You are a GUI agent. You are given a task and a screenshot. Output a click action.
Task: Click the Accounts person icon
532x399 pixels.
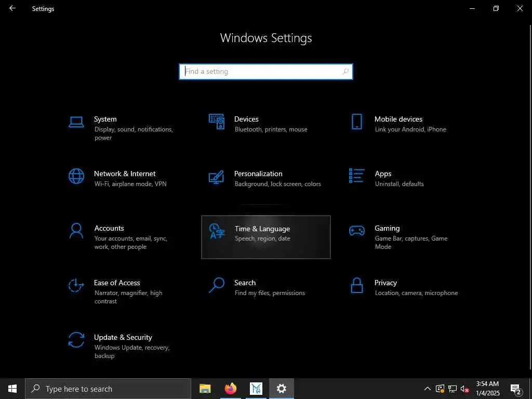coord(76,231)
